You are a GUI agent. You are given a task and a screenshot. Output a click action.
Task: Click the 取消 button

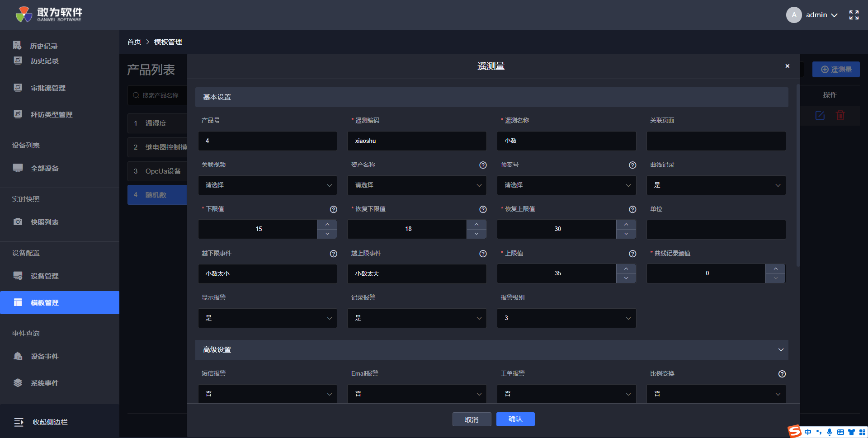click(x=472, y=419)
